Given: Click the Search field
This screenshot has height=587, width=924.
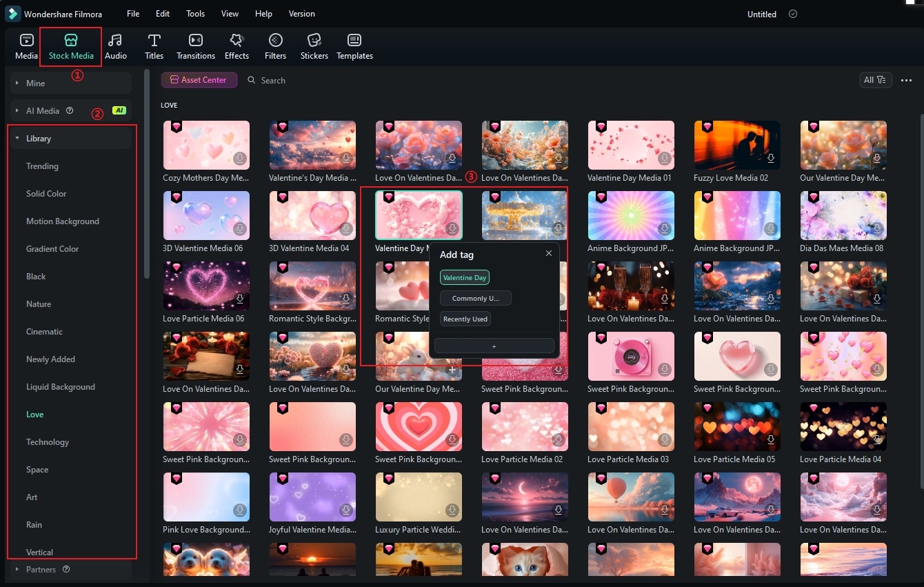Looking at the screenshot, I should 273,81.
